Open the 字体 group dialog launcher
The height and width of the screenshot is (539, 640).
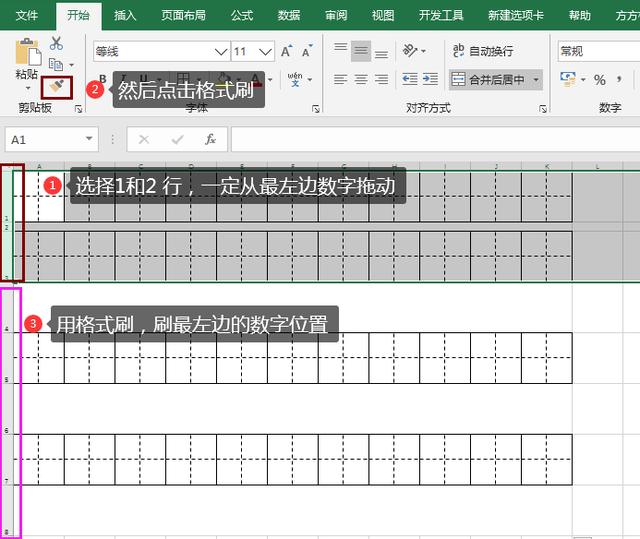point(316,109)
